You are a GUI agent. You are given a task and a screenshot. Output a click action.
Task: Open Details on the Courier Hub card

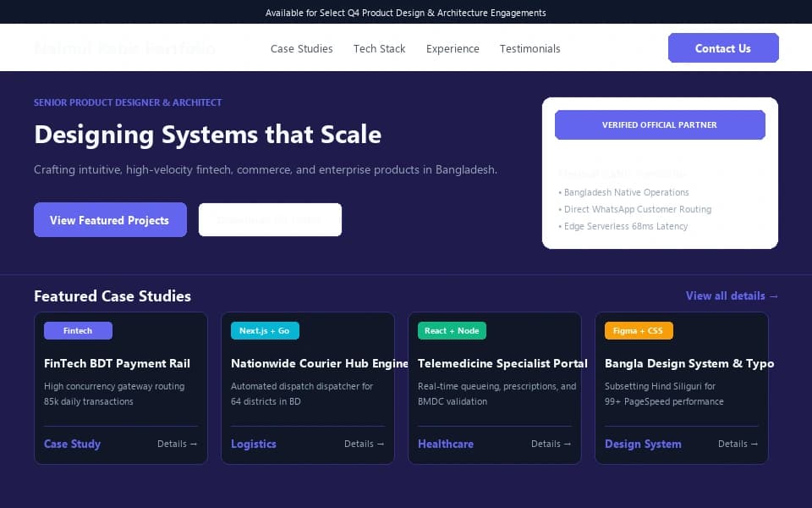pyautogui.click(x=364, y=444)
